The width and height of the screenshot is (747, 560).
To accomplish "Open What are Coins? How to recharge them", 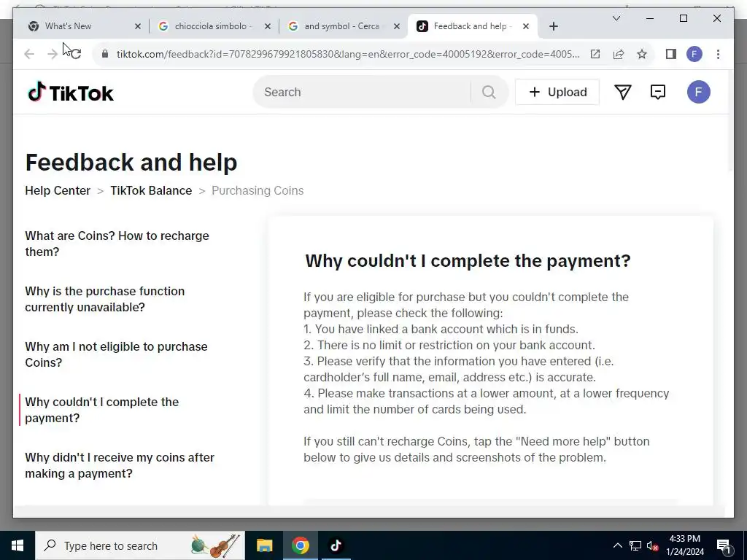I will pos(117,244).
